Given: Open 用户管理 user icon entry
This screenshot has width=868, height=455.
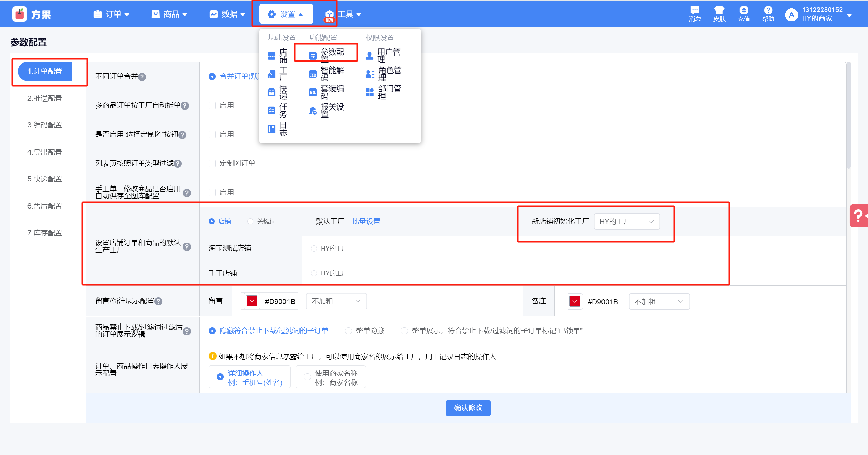Looking at the screenshot, I should point(369,56).
